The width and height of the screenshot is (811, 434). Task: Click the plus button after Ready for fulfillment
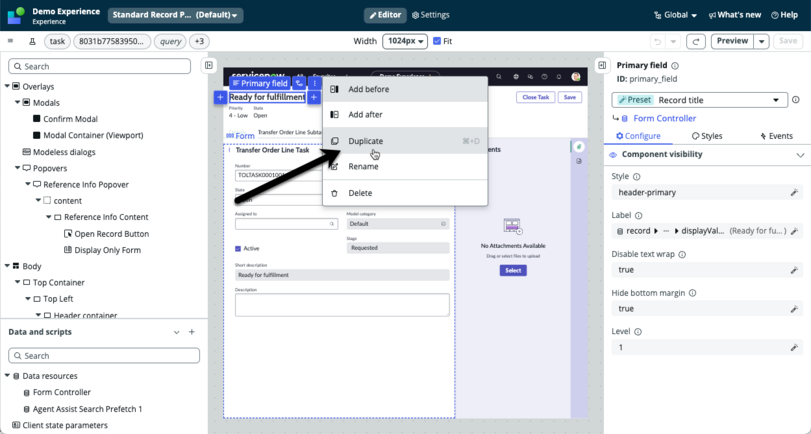313,97
